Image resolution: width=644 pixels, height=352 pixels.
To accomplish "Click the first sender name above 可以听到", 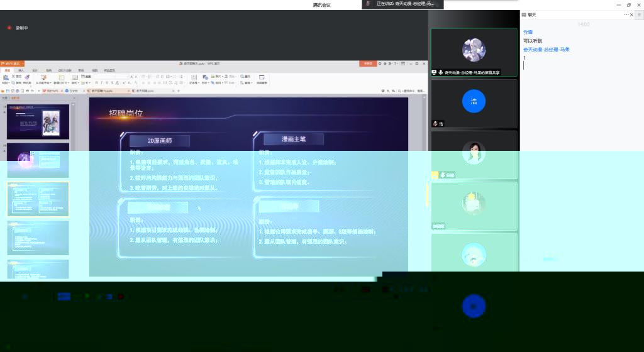I will pos(528,33).
